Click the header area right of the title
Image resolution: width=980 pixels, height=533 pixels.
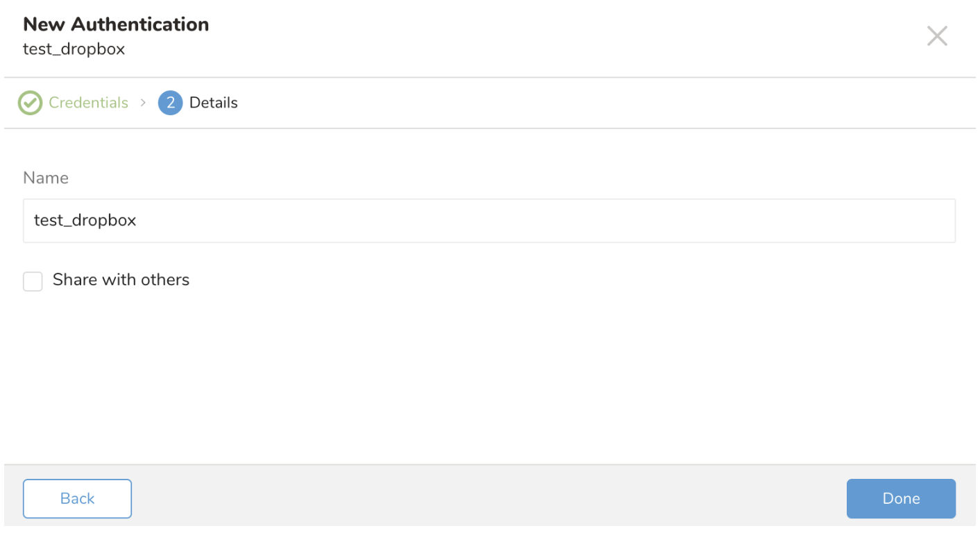pyautogui.click(x=555, y=36)
